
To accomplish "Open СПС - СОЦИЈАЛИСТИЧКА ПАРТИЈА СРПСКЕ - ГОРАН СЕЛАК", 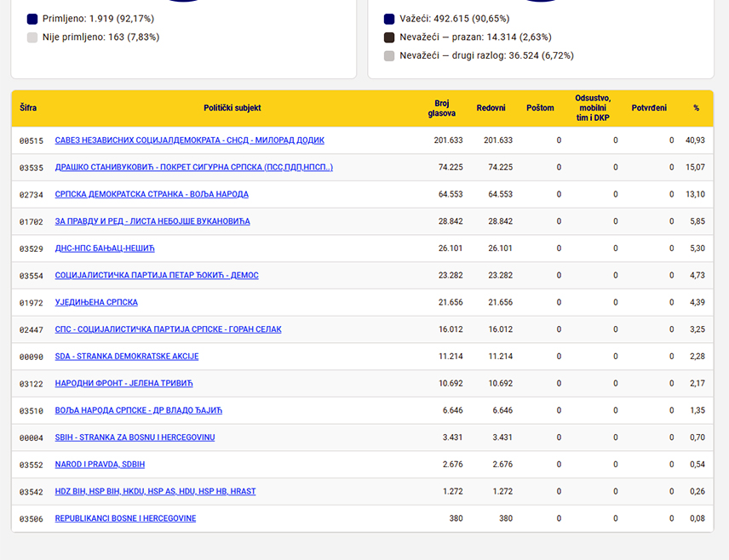I will pyautogui.click(x=169, y=329).
